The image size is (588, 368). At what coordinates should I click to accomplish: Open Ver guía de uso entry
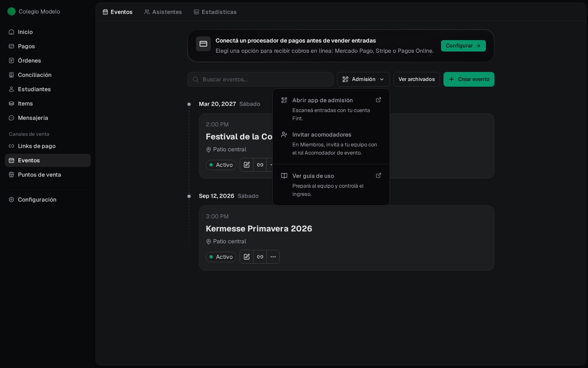pyautogui.click(x=331, y=184)
